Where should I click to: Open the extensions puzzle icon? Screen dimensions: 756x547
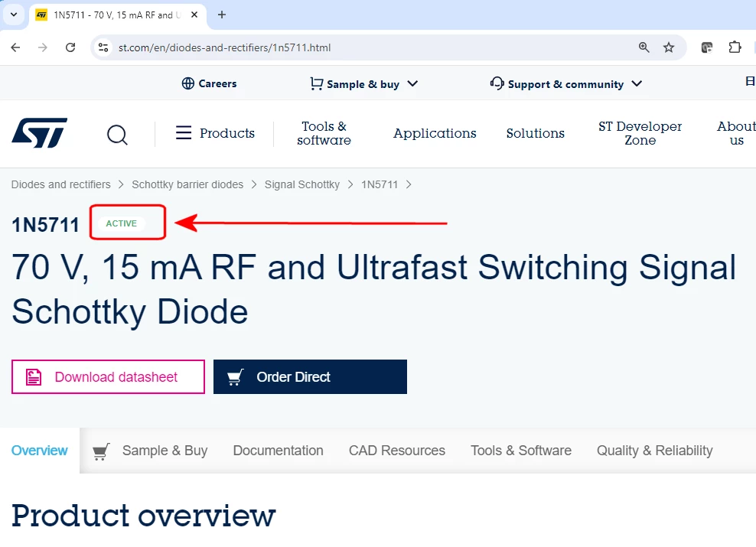pos(735,47)
